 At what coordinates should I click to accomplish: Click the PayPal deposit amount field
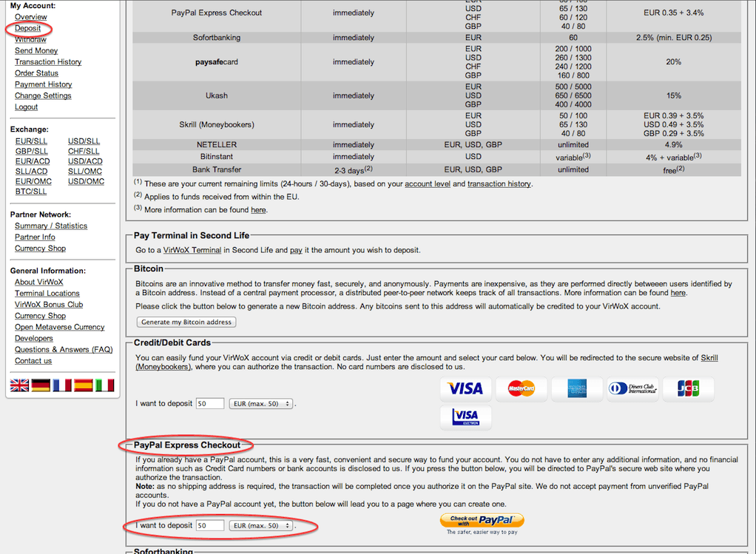(x=210, y=526)
